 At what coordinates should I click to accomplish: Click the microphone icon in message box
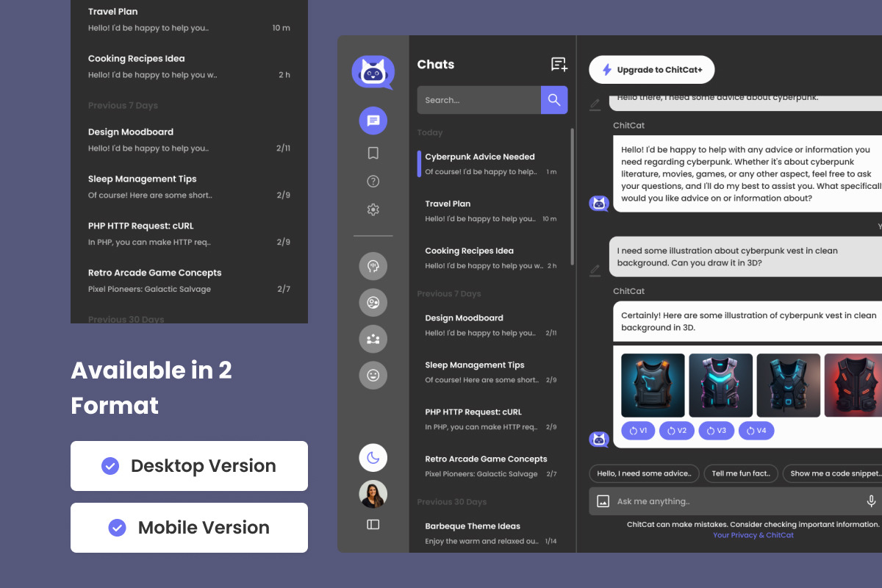point(871,501)
